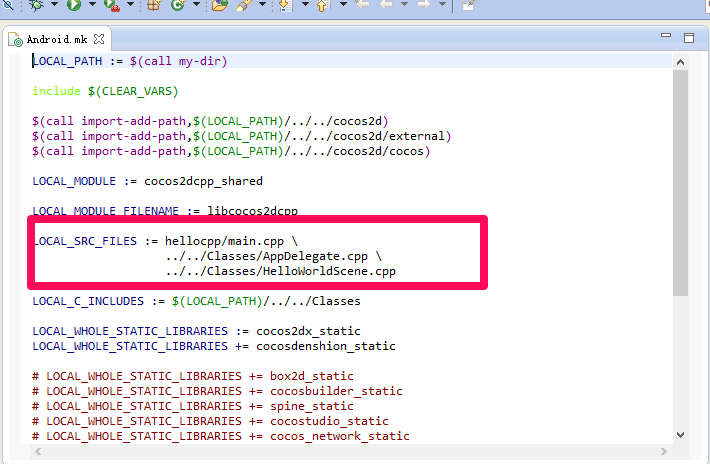Image resolution: width=710 pixels, height=464 pixels.
Task: Click the commented cocosbuilder_static line
Action: click(x=217, y=391)
